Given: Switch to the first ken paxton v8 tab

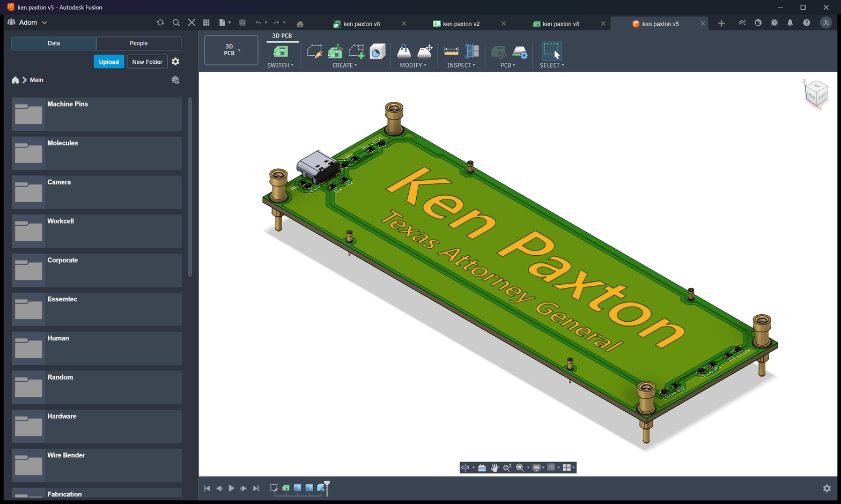Looking at the screenshot, I should point(362,24).
